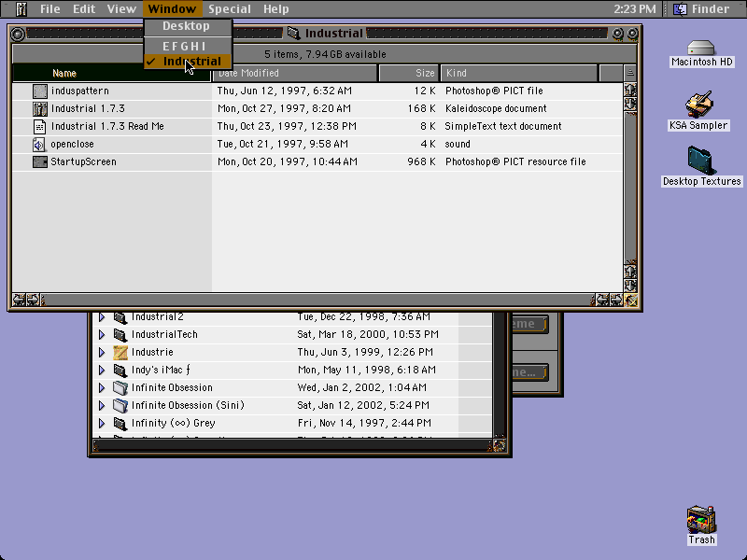
Task: Expand the Industrial2 folder
Action: [102, 317]
